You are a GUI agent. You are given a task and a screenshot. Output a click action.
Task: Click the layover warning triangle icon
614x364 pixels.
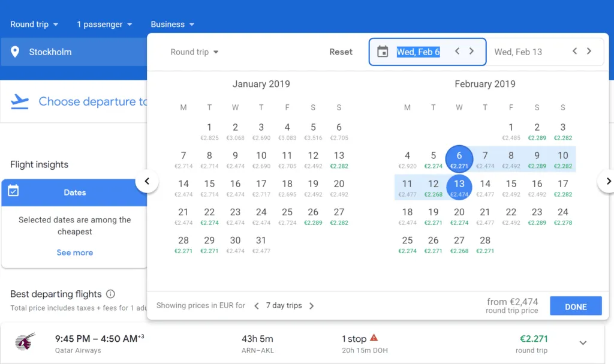click(x=374, y=338)
